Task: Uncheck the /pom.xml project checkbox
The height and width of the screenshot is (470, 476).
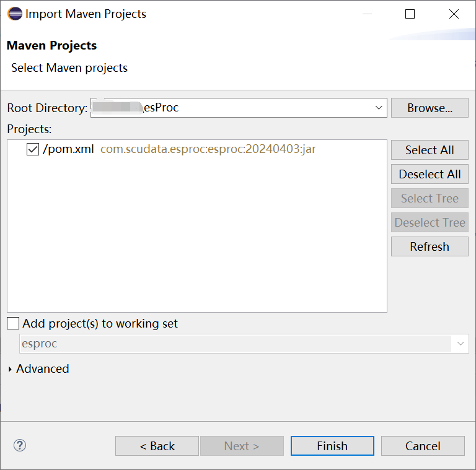Action: pos(33,149)
